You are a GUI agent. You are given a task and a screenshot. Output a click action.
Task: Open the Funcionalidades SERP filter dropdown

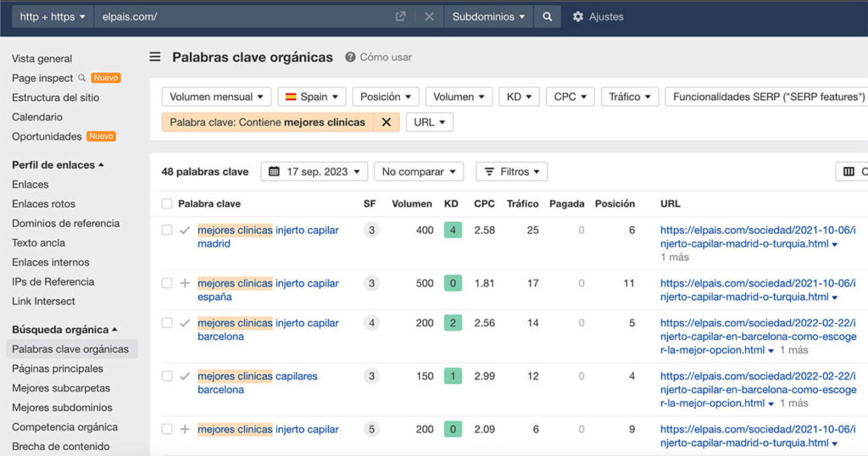tap(766, 97)
